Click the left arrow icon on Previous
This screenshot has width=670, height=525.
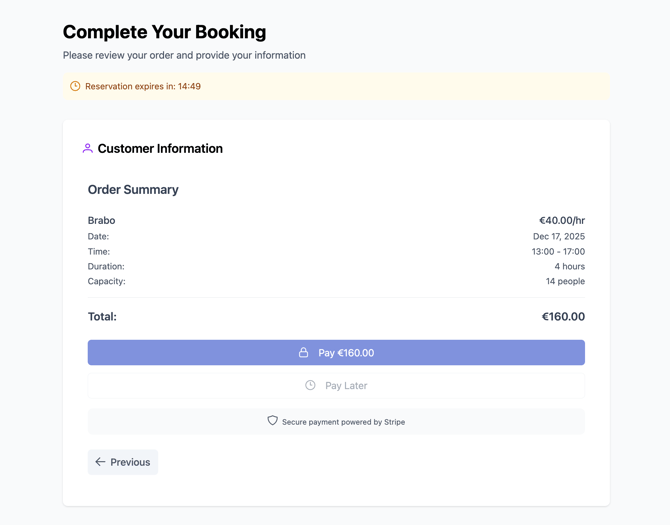click(x=100, y=462)
